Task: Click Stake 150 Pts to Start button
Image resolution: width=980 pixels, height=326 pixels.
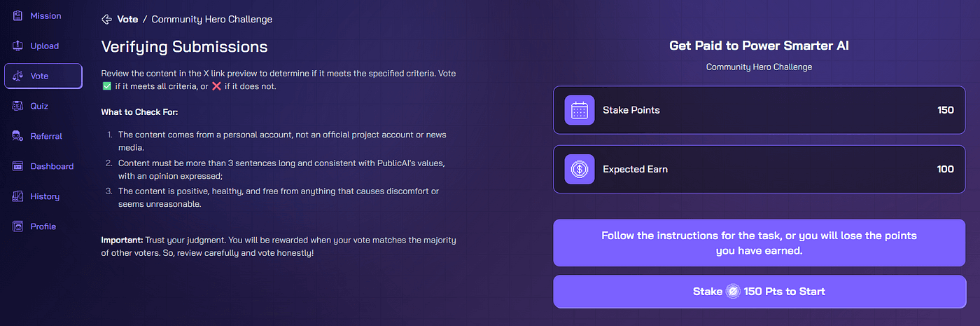Action: pos(759,291)
